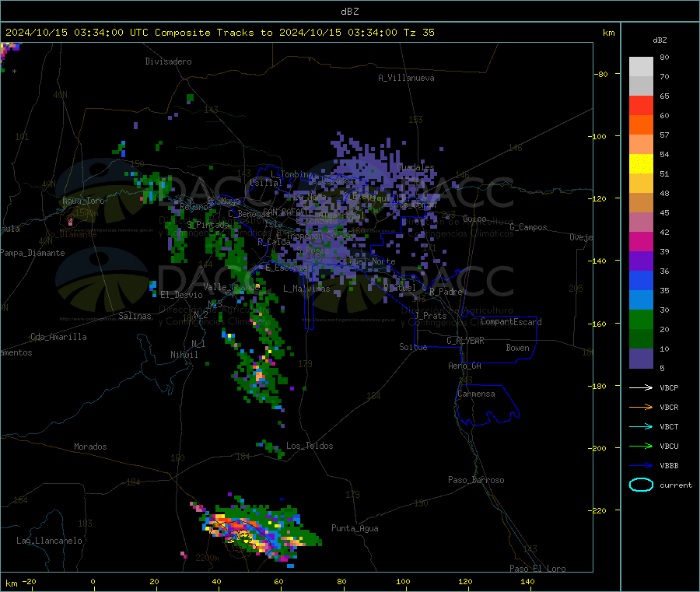Select the yellow 51–54 dBZ color swatch
The image size is (700, 592).
click(641, 164)
